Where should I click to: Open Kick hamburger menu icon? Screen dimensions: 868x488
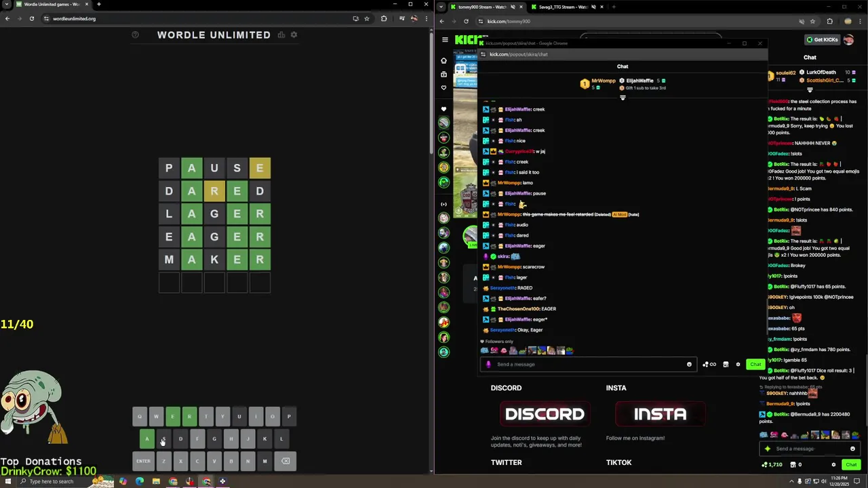(x=445, y=39)
